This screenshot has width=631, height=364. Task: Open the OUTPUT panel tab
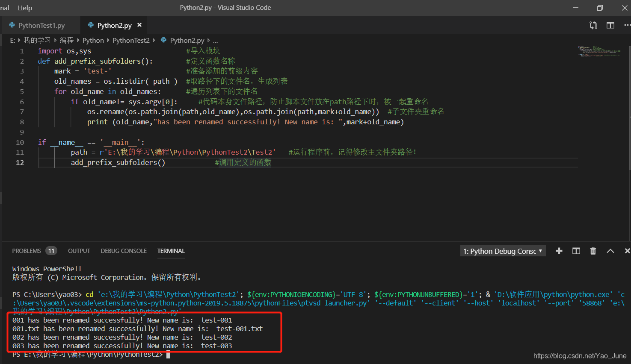pos(79,251)
